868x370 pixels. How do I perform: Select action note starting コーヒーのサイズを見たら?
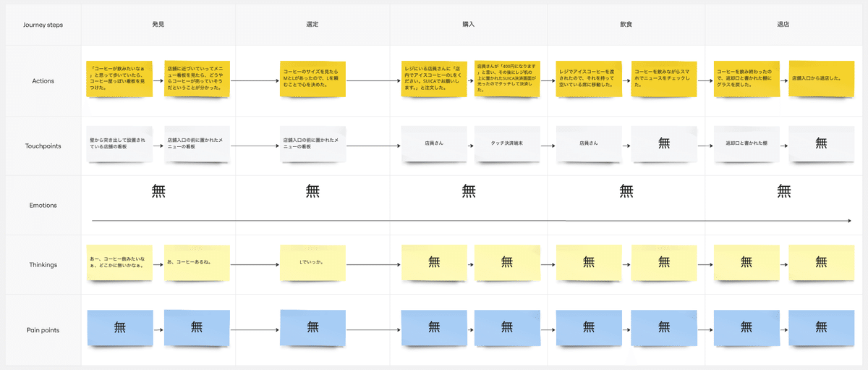pyautogui.click(x=313, y=78)
